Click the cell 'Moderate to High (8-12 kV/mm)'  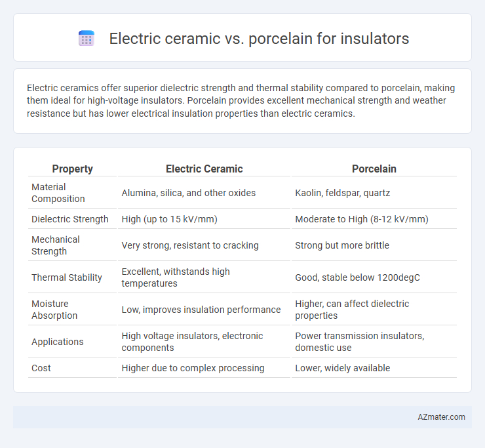tap(362, 219)
